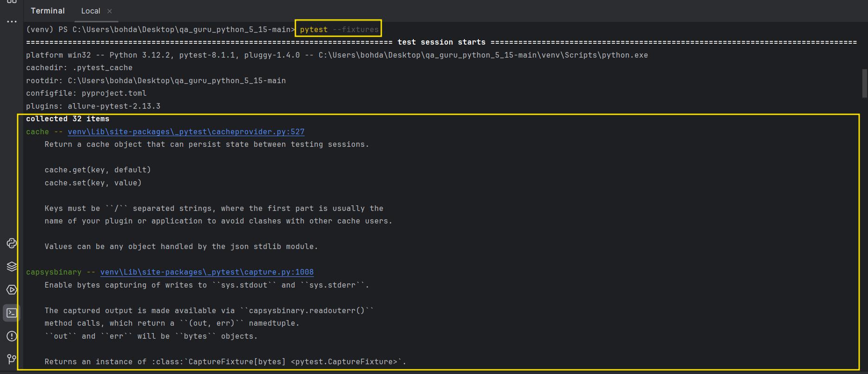Screen dimensions: 868x374
Task: Open the Services run icon in sidebar
Action: (12, 289)
